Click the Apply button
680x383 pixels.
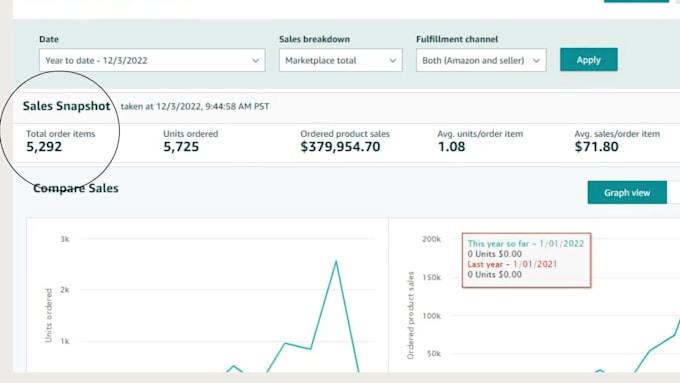pos(588,60)
